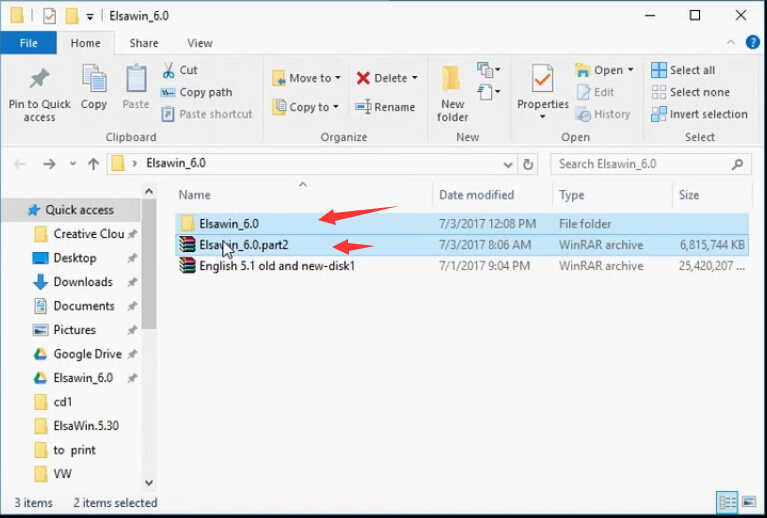This screenshot has width=767, height=518.
Task: Click Pin to Quick access icon
Action: click(39, 79)
